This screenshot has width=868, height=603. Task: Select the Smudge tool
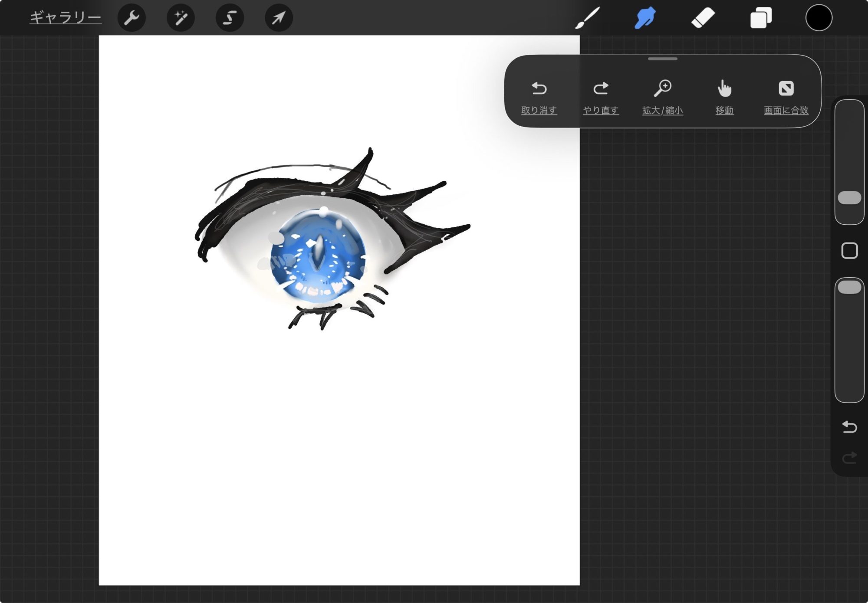pos(645,18)
